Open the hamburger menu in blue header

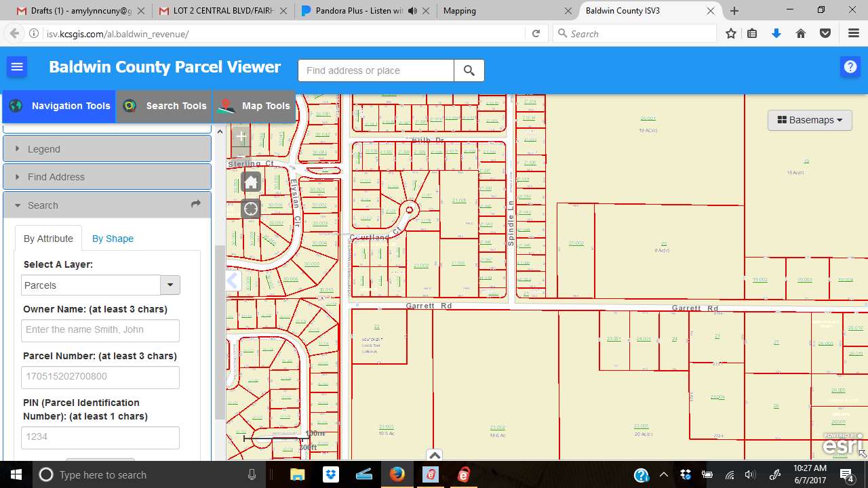pos(17,67)
